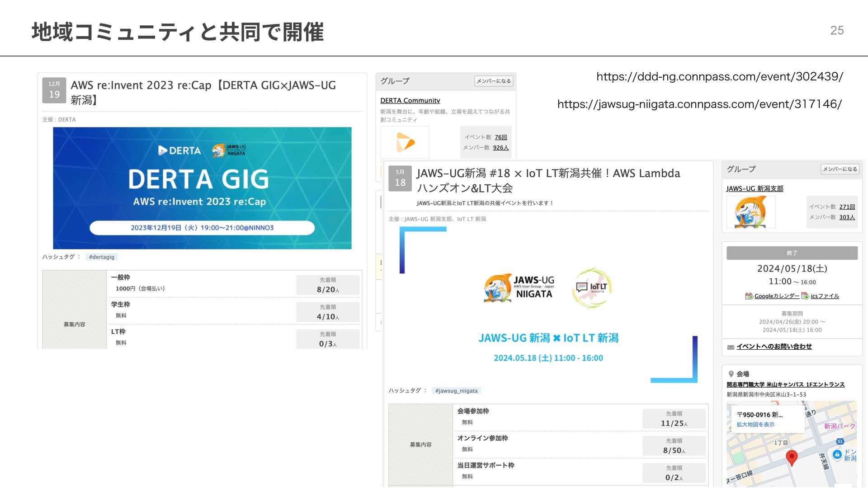Screen dimensions: 868x488
Task: Click the 会場参加枠 11/25人 capacity box
Action: click(x=674, y=419)
